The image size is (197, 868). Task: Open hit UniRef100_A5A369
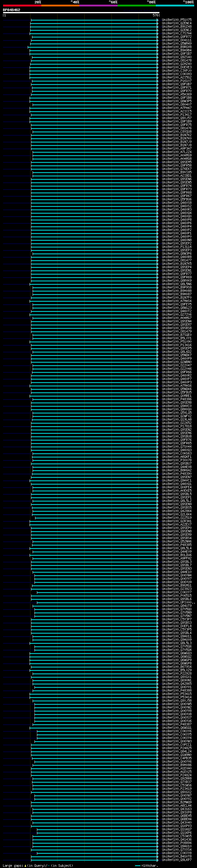pos(177,94)
